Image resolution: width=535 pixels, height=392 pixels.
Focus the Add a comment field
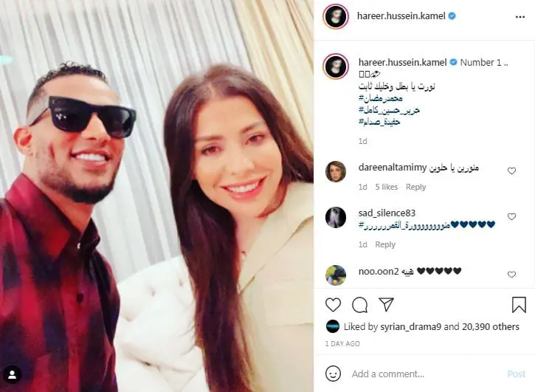pos(423,374)
